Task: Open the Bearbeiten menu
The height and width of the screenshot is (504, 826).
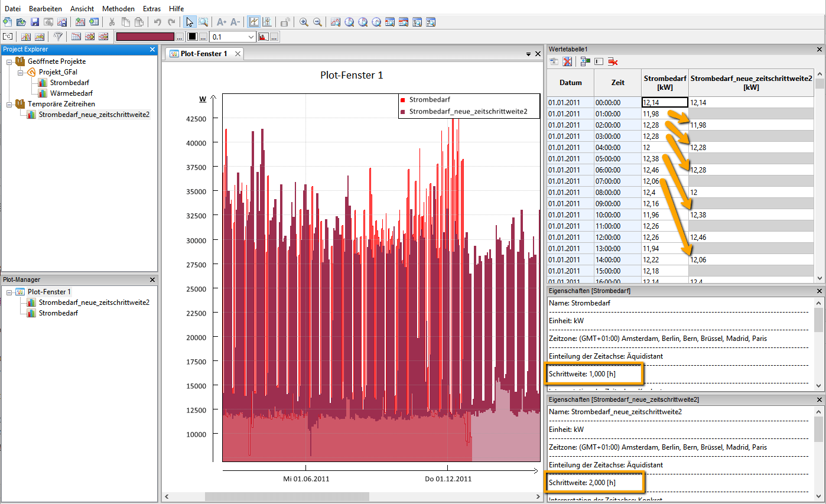Action: tap(45, 9)
